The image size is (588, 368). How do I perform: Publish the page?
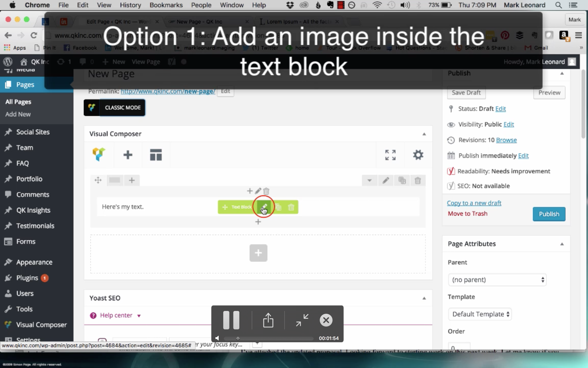pos(549,214)
